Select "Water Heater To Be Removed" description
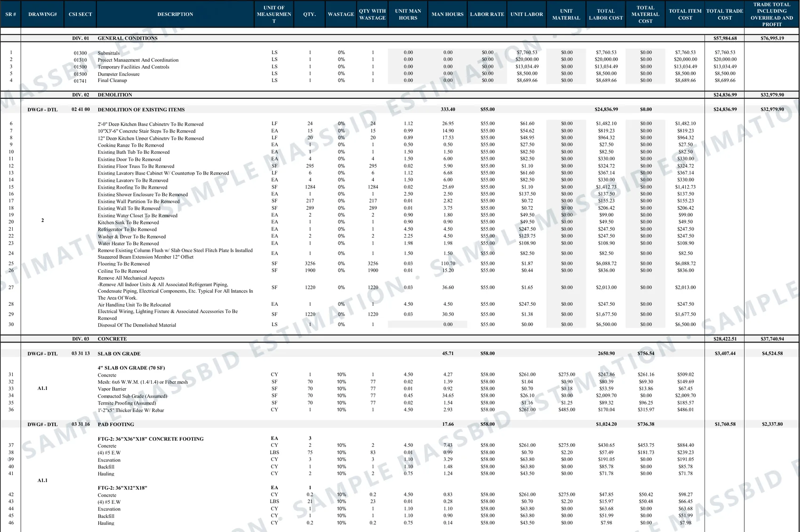 click(x=128, y=244)
